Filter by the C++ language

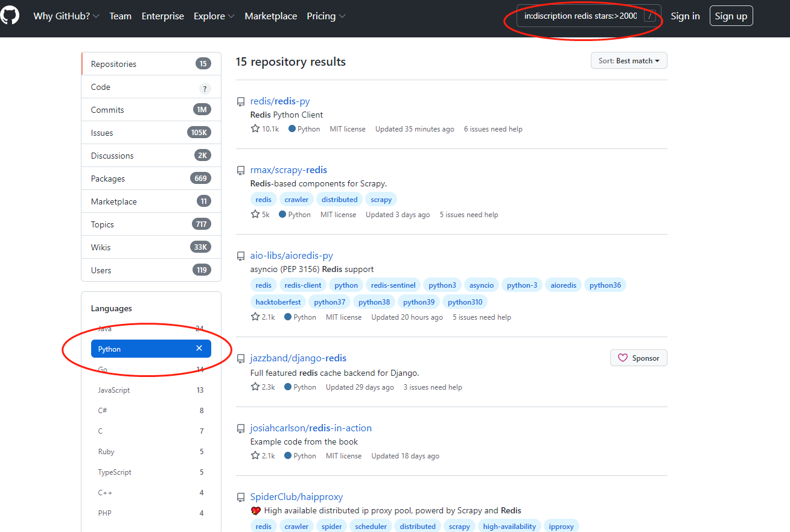pos(151,493)
